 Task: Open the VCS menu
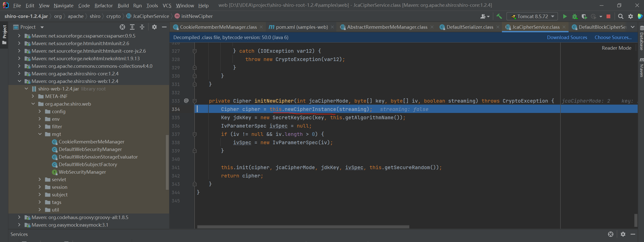167,5
